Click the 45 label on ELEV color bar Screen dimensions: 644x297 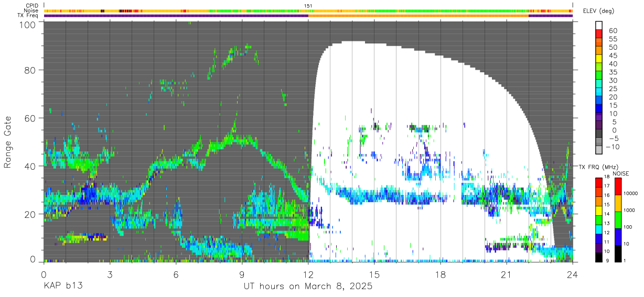[613, 56]
